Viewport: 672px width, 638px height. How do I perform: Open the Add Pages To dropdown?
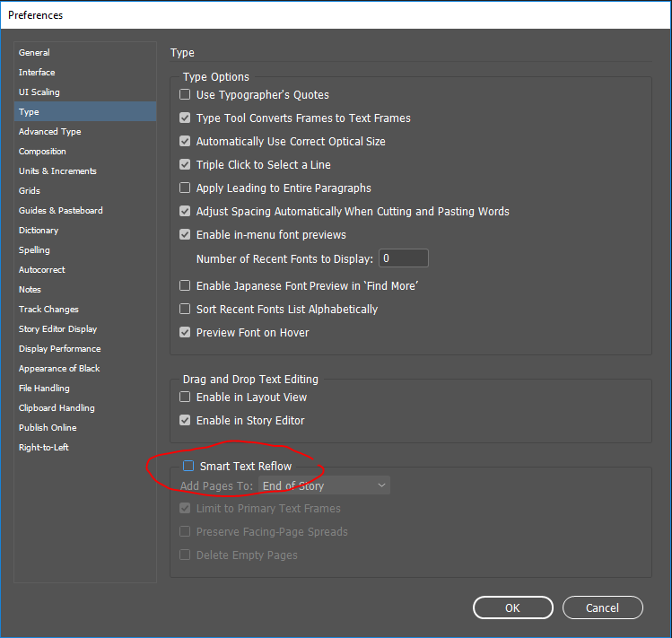coord(324,485)
